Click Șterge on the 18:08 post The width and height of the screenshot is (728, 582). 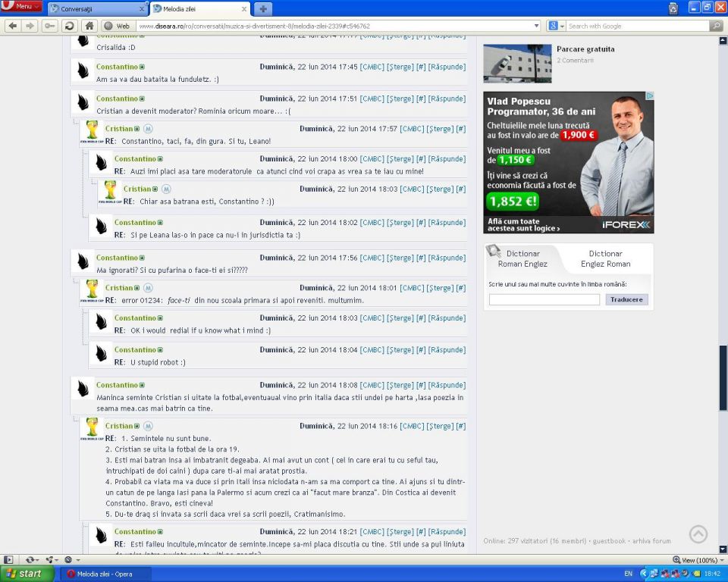pyautogui.click(x=400, y=385)
